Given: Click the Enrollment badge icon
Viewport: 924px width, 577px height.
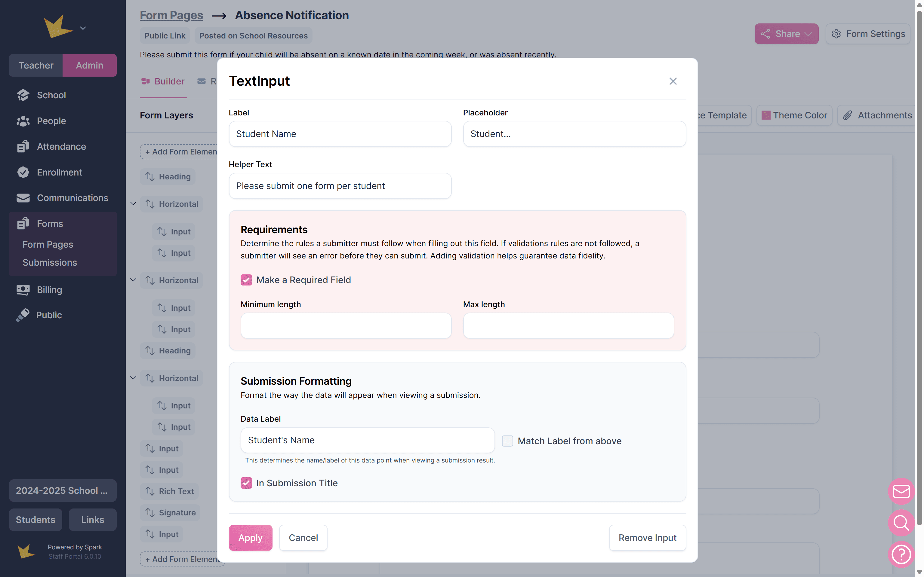Looking at the screenshot, I should pos(23,172).
